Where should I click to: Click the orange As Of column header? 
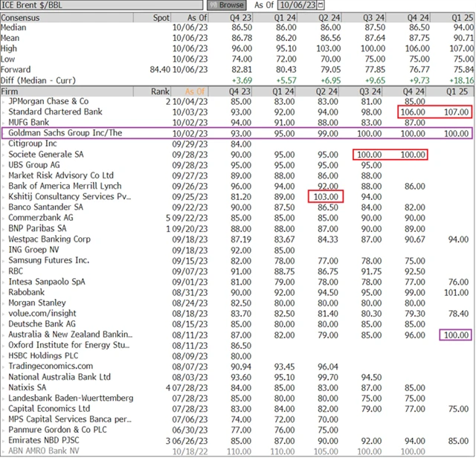click(196, 91)
